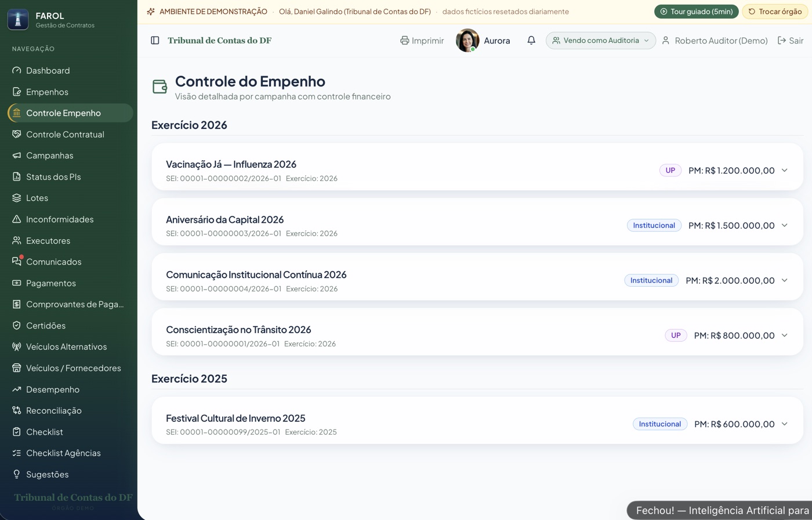Click PM: R$ 800.000,00 value

[734, 335]
